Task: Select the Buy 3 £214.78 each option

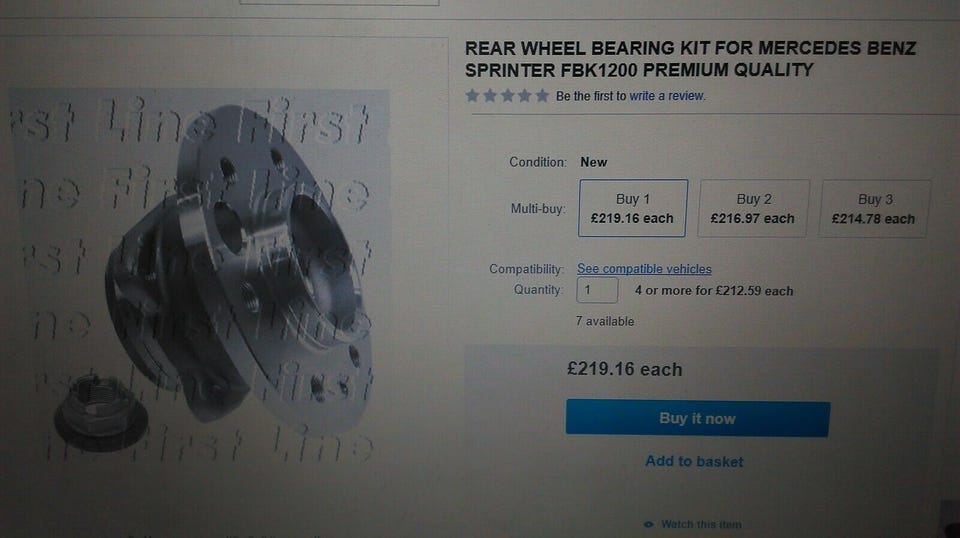Action: click(x=874, y=209)
